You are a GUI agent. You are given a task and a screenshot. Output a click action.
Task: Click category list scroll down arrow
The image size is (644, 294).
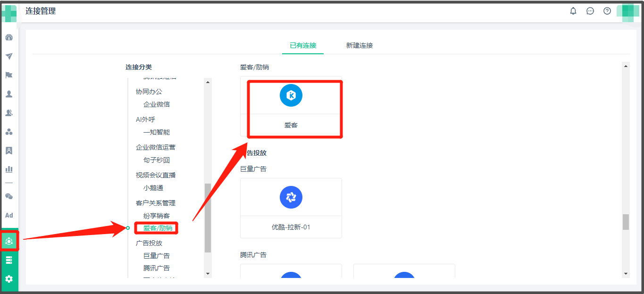tap(208, 273)
